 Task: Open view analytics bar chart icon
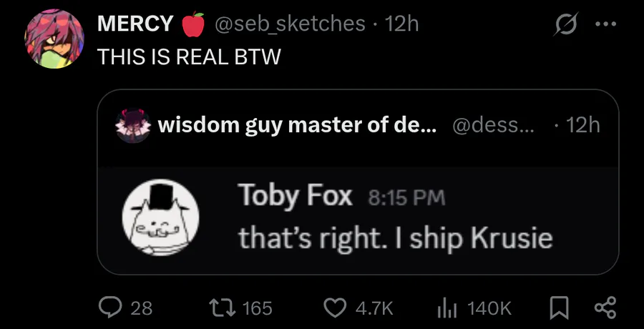447,308
